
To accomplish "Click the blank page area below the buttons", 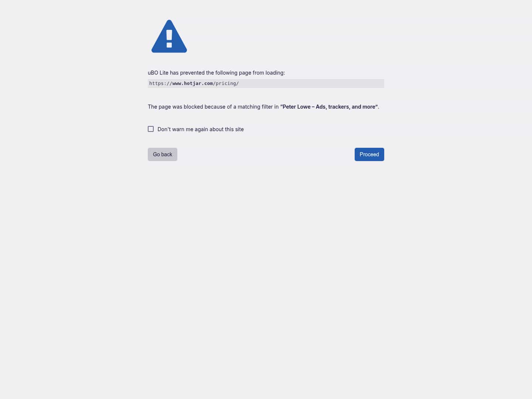I will 266,277.
